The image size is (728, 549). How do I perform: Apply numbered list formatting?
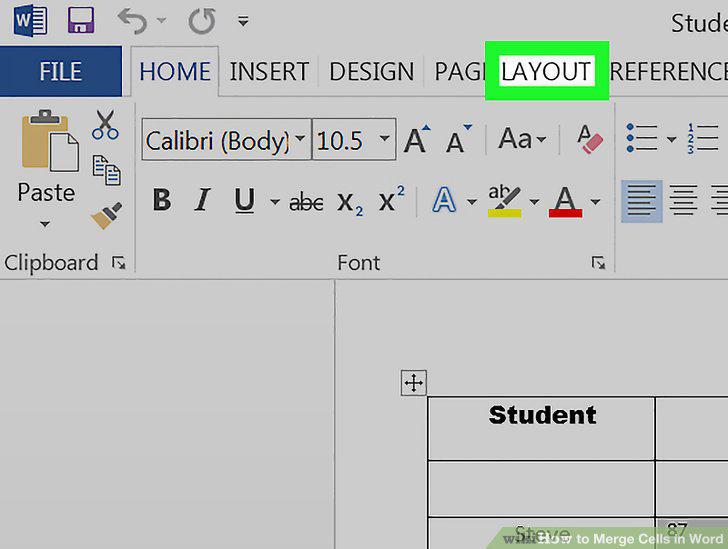[703, 137]
